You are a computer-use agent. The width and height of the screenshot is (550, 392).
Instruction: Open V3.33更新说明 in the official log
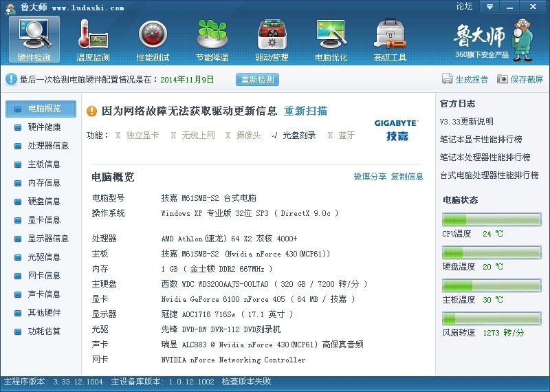[x=466, y=122]
